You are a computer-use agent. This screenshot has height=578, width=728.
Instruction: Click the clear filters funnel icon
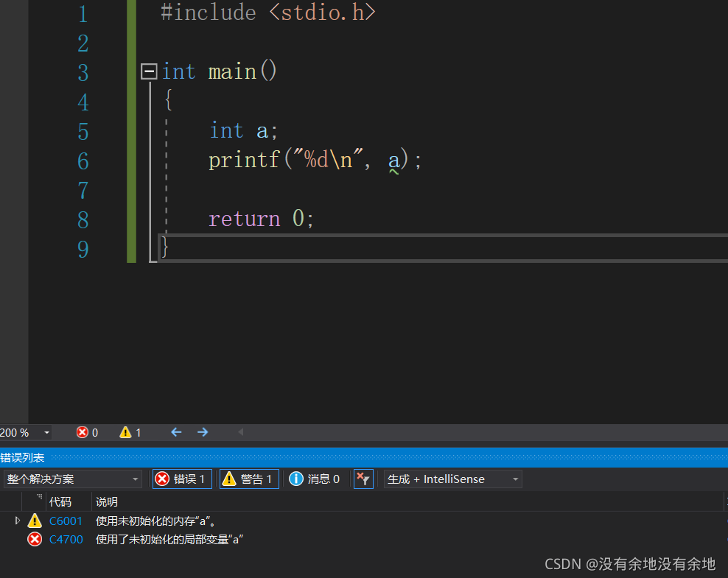pos(363,479)
